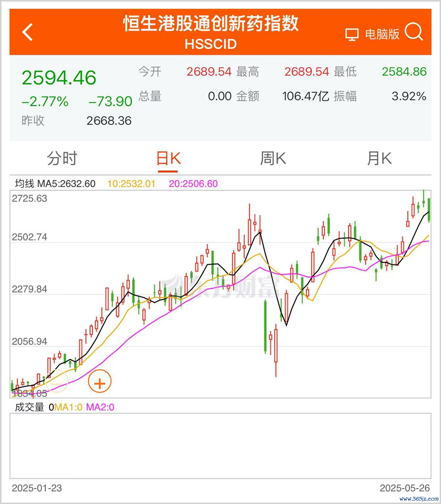Click the 电脑版 text link
The width and height of the screenshot is (441, 504).
[x=382, y=34]
